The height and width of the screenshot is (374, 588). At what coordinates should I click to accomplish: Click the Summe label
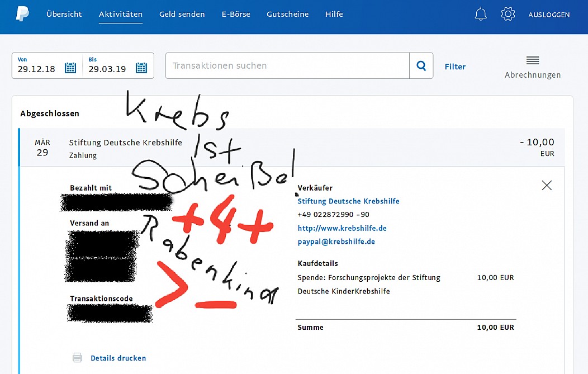coord(311,327)
